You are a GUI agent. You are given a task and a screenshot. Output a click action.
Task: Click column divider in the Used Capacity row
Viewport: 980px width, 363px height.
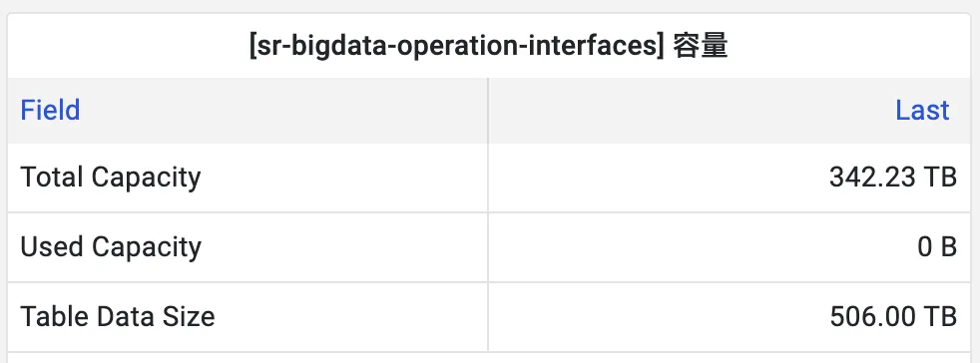pyautogui.click(x=488, y=247)
